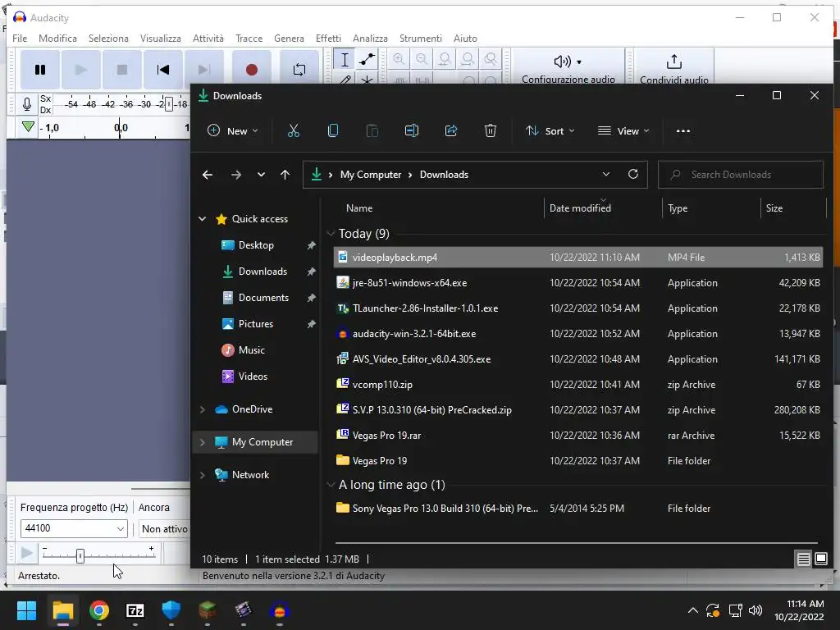Open the File menu in Audacity

(x=20, y=39)
